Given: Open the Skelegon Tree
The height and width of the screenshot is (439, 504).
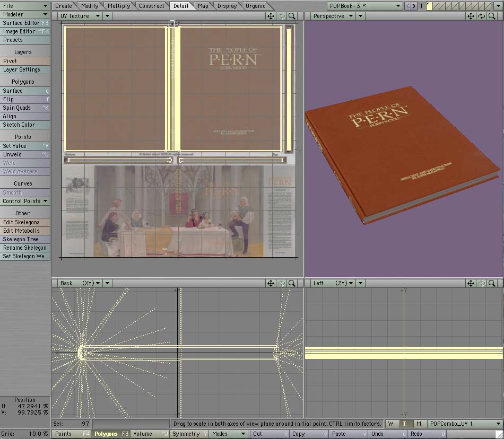Looking at the screenshot, I should point(25,239).
